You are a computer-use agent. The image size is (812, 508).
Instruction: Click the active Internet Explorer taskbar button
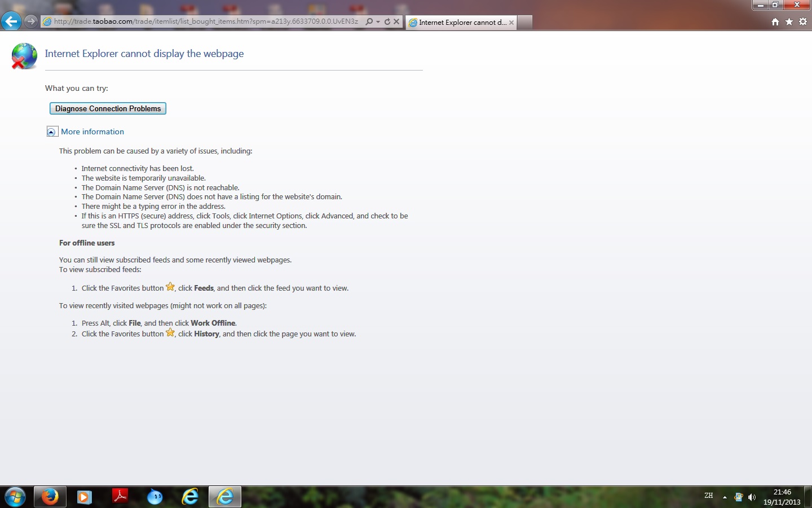(225, 497)
